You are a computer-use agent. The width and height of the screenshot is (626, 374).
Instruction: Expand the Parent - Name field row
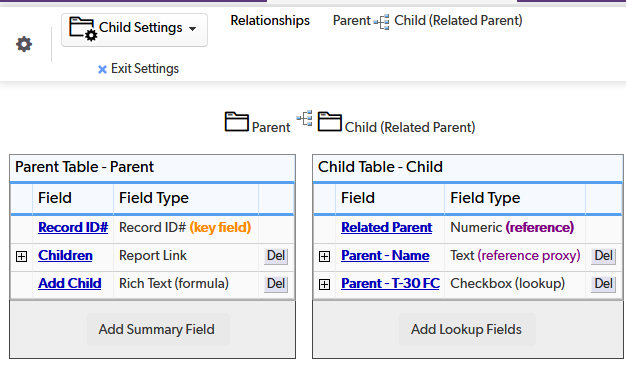[x=325, y=256]
